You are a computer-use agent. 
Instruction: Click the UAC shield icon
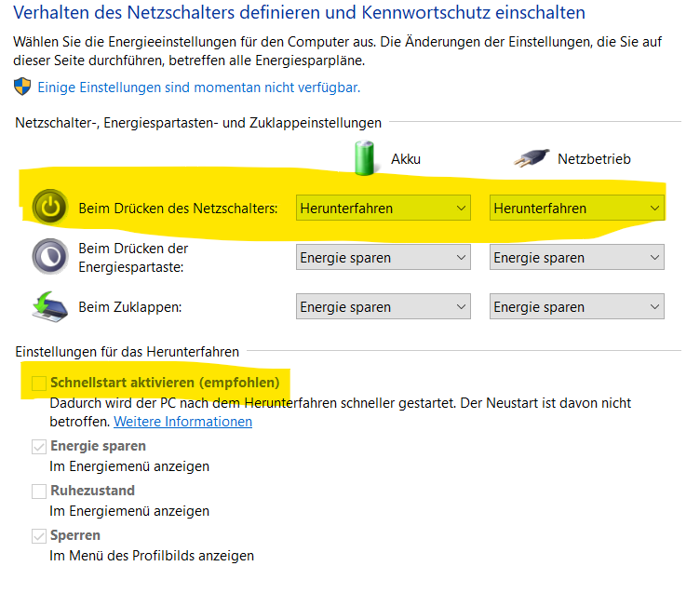point(22,87)
